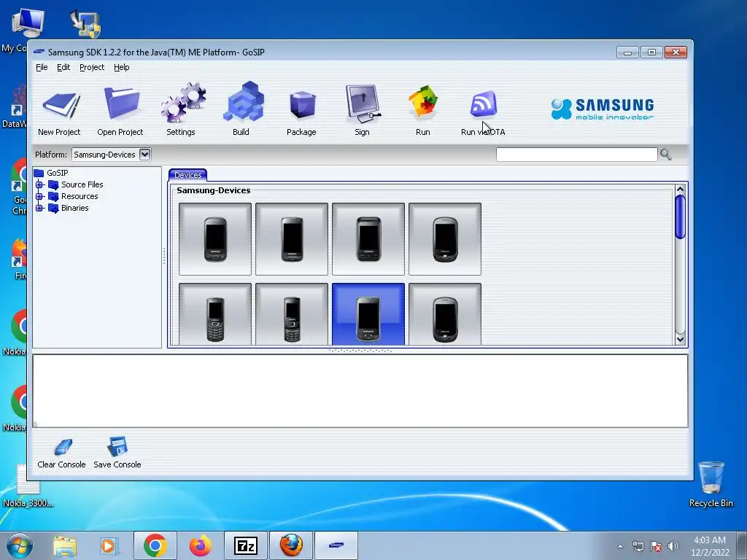747x560 pixels.
Task: Switch to the Devices tab
Action: pos(187,175)
